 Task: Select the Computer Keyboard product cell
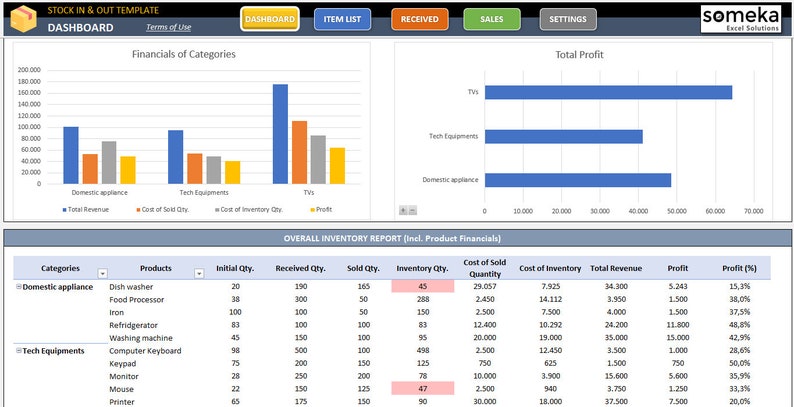point(145,350)
